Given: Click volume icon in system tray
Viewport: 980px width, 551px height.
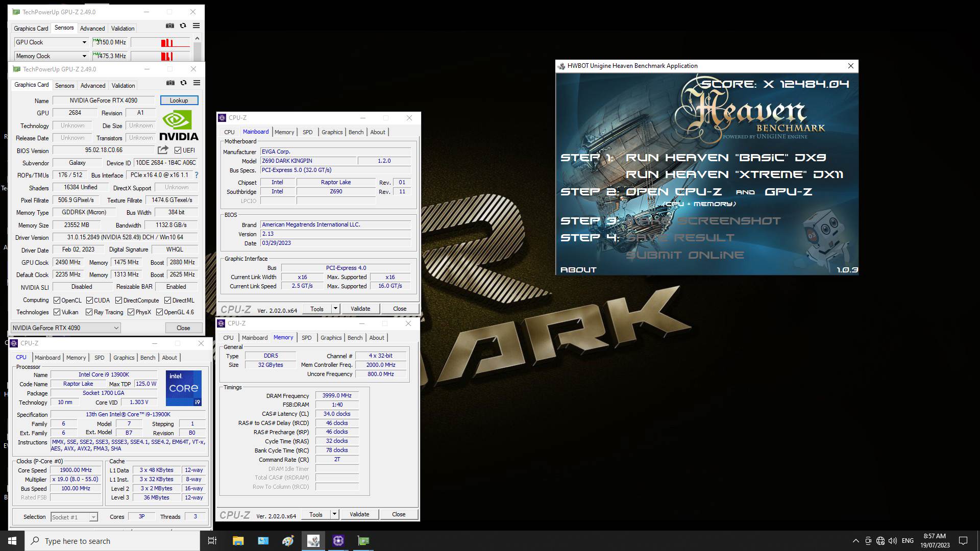Looking at the screenshot, I should coord(893,541).
